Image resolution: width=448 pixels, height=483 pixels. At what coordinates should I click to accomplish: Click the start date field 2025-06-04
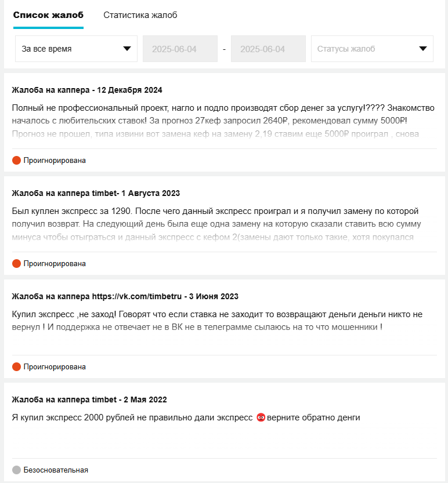point(180,49)
